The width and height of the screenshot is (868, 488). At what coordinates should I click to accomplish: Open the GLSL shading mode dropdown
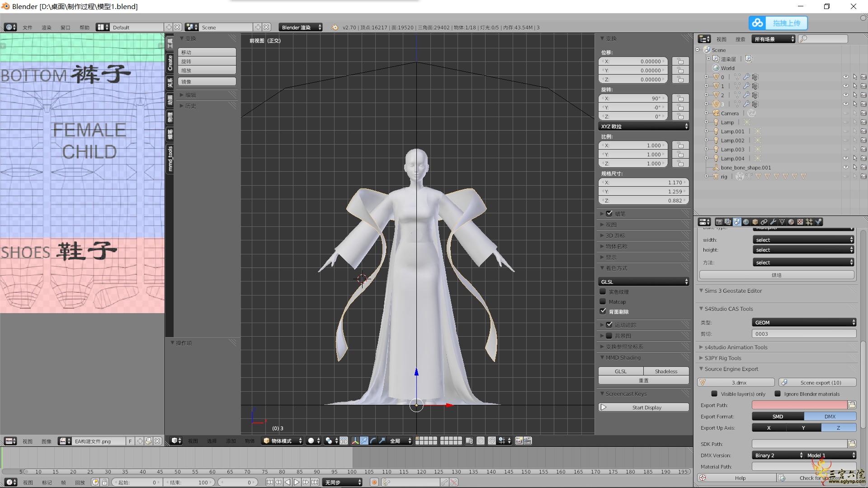coord(644,282)
